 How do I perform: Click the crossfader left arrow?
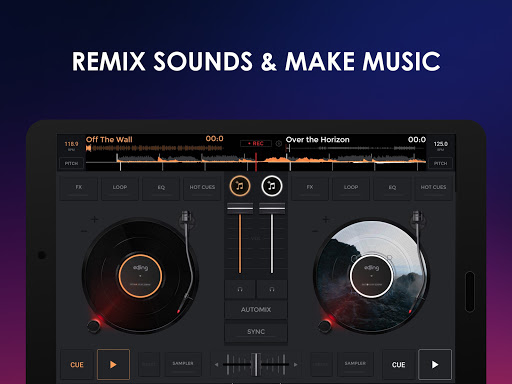click(216, 365)
